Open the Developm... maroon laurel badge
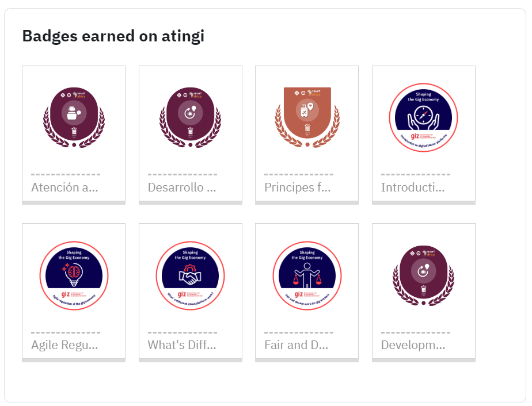Image resolution: width=532 pixels, height=406 pixels. (x=423, y=275)
